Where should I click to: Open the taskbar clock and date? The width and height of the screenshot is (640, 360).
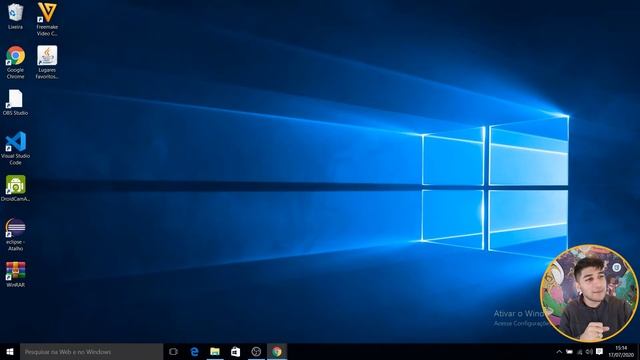(x=621, y=352)
